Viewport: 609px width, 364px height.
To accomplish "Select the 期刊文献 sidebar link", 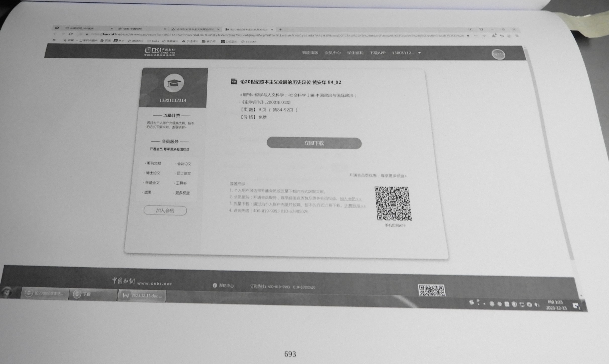I will tap(153, 163).
